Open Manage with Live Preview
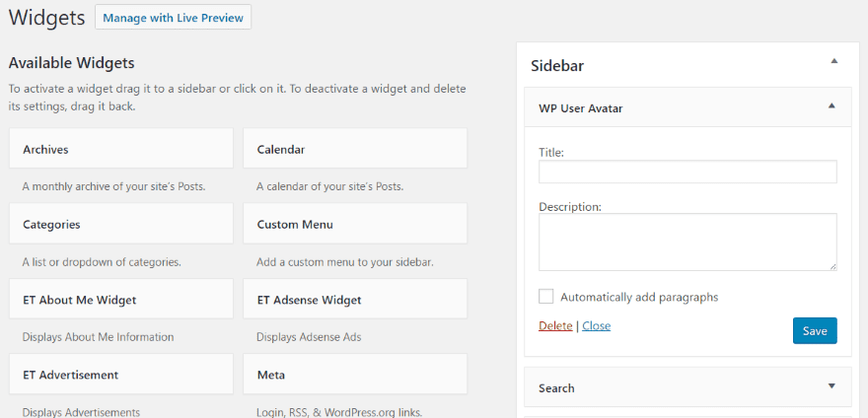Image resolution: width=868 pixels, height=418 pixels. 174,18
